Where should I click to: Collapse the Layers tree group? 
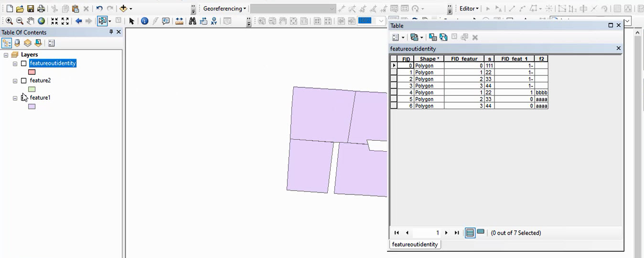6,55
